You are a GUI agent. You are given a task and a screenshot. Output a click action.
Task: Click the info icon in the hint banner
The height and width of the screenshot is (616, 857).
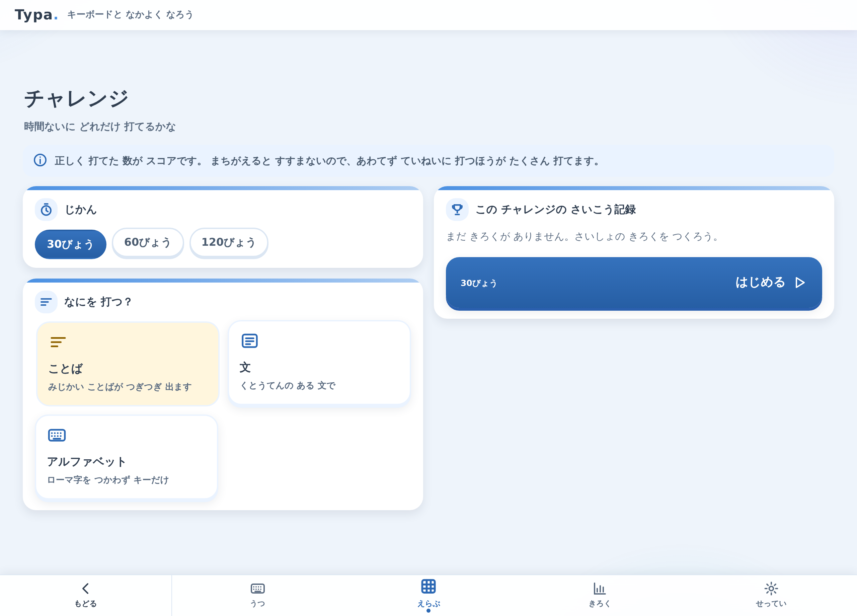coord(40,160)
